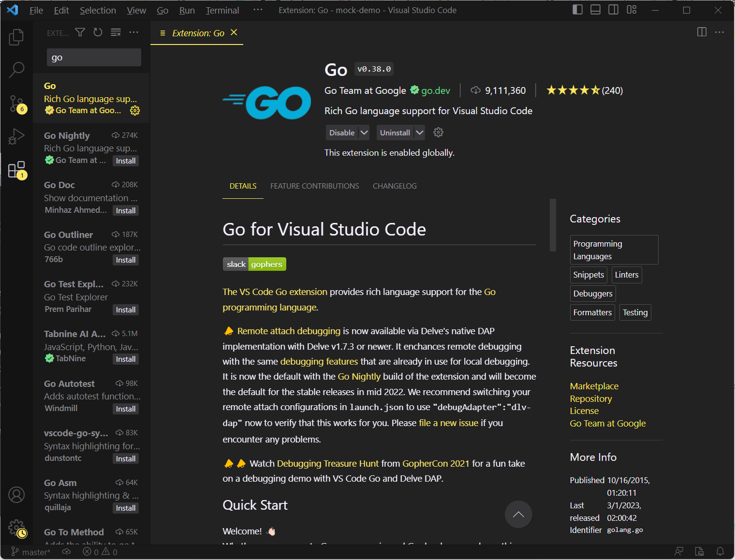Click the extensions search input field
The image size is (735, 560).
(94, 58)
